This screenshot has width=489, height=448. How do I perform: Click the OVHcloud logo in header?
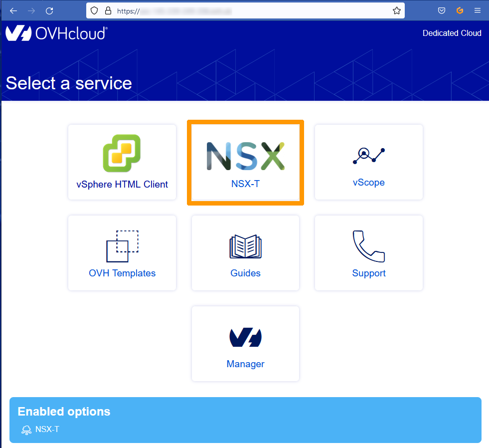click(56, 33)
